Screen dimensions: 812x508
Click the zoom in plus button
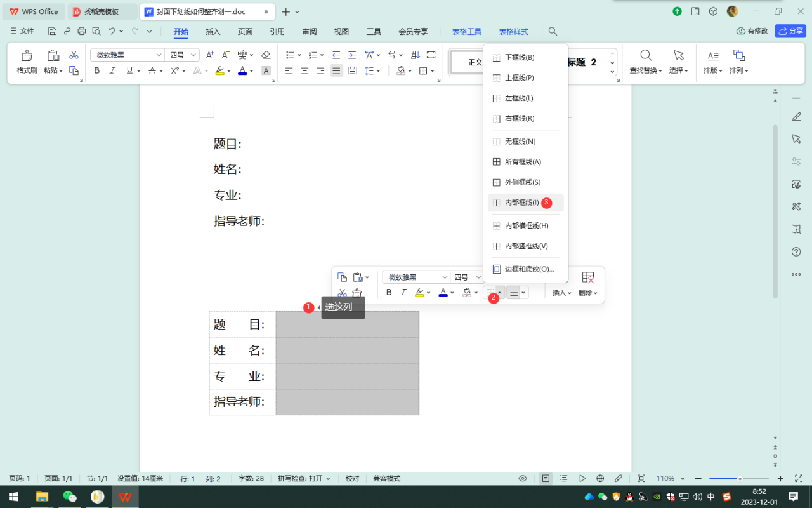pyautogui.click(x=780, y=478)
